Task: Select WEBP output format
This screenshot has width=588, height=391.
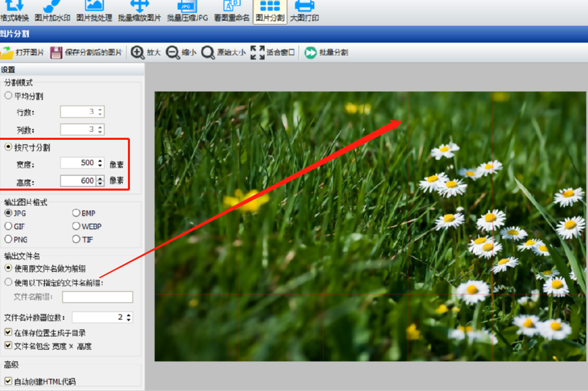Action: [76, 226]
